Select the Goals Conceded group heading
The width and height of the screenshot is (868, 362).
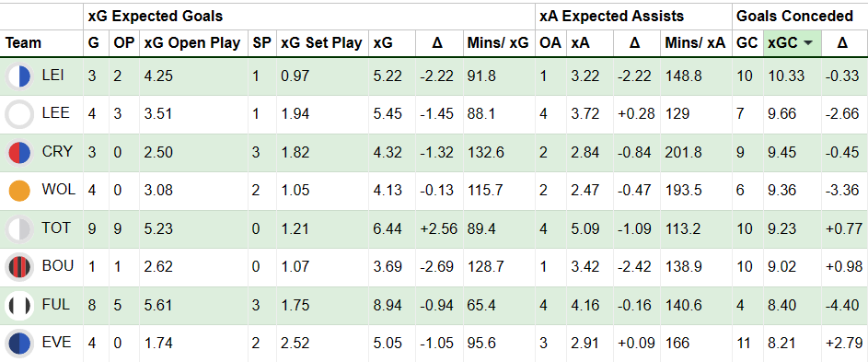(794, 16)
